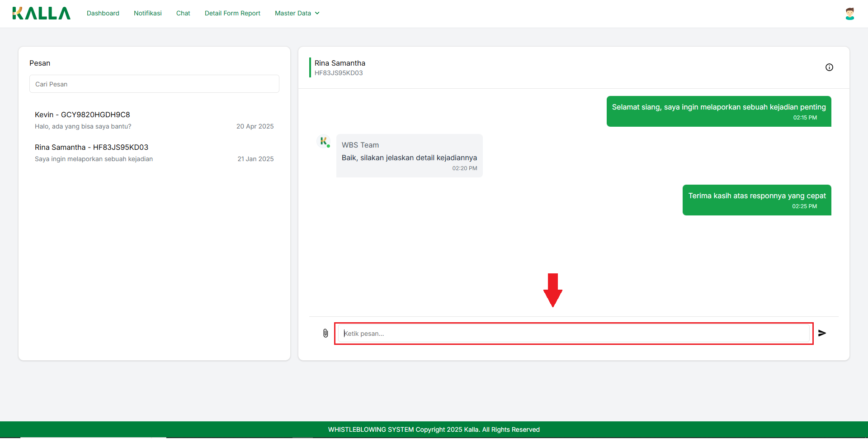
Task: Expand the Master Data dropdown
Action: (x=297, y=13)
